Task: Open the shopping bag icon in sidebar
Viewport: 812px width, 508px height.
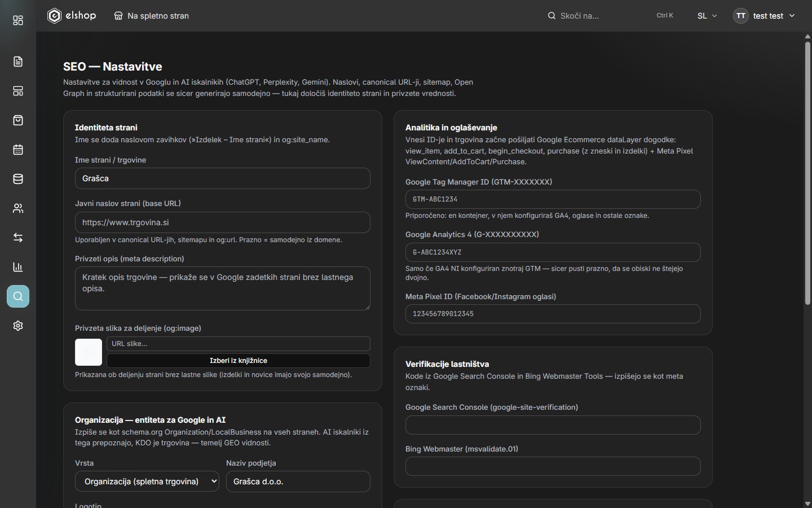Action: [18, 120]
